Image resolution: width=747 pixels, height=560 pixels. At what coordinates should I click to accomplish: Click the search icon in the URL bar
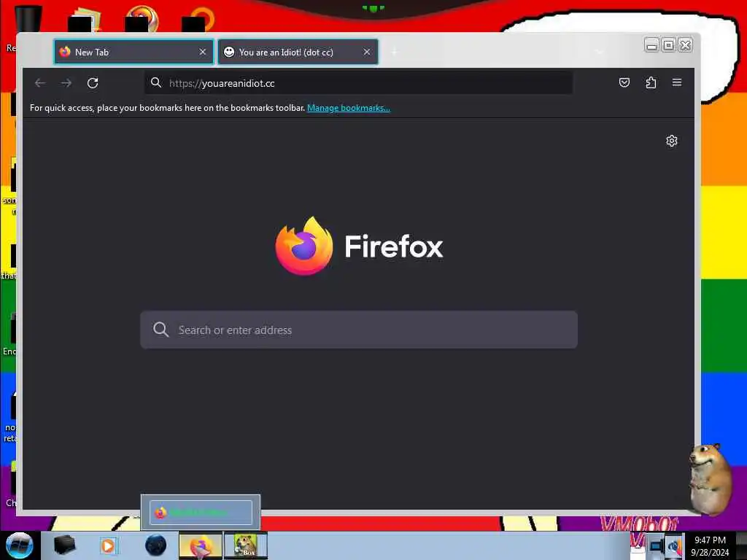pyautogui.click(x=156, y=83)
